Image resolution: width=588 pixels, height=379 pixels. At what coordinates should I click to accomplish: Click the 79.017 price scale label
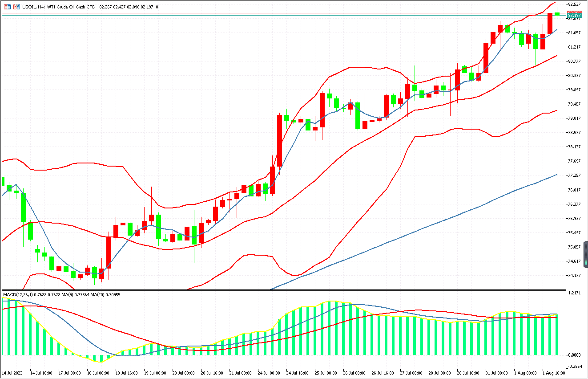tap(573, 118)
